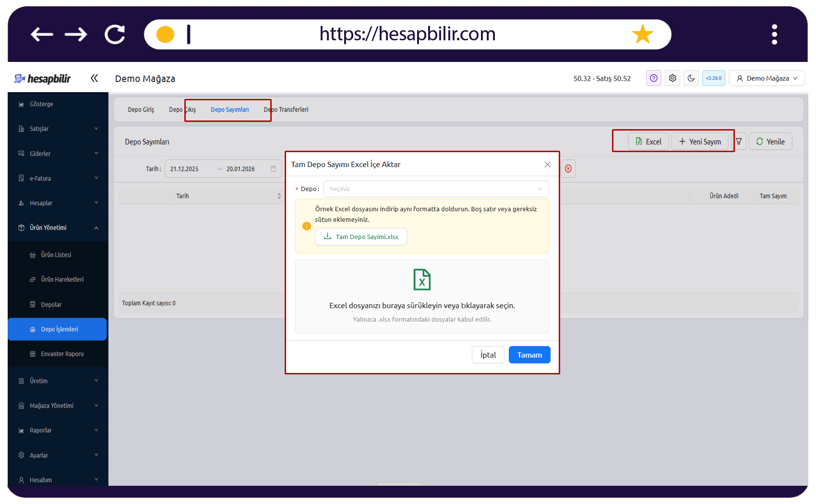The image size is (816, 504).
Task: Open the calendar icon in the date range
Action: (274, 169)
